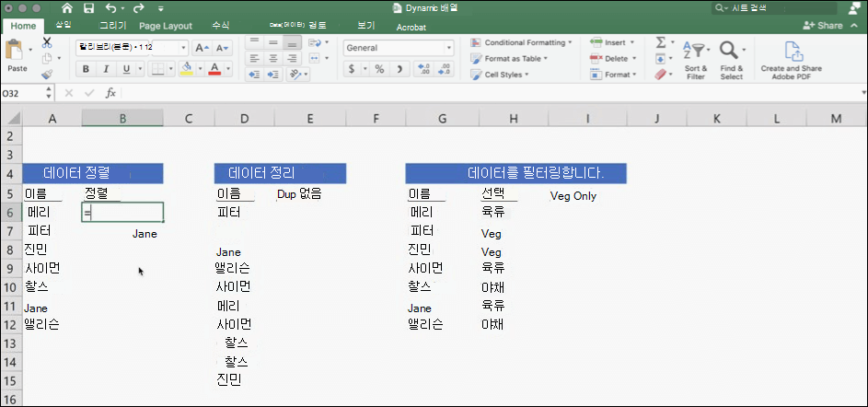Open the borders dropdown arrow
The width and height of the screenshot is (868, 407).
coord(170,69)
